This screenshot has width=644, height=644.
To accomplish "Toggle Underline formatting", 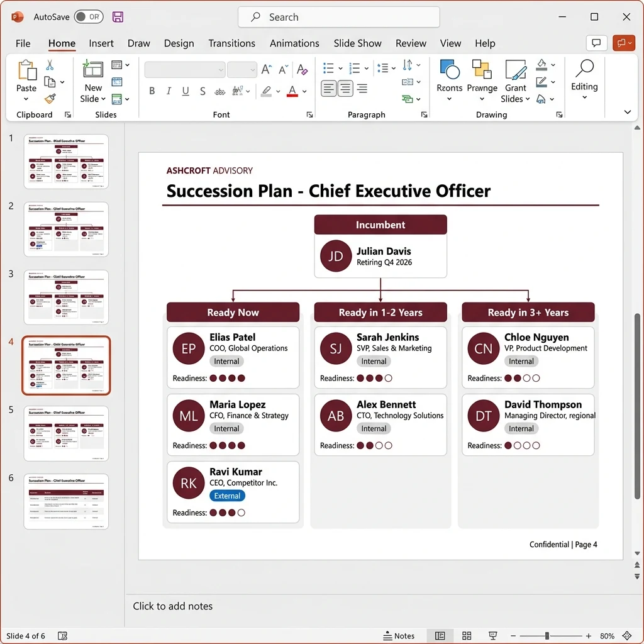I will [x=186, y=91].
